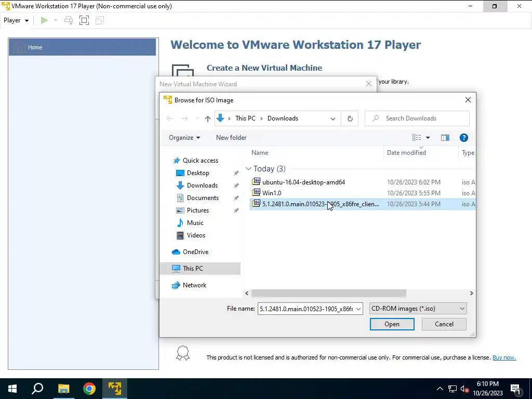Click This PC in the address breadcrumb
Screen dimensions: 532x399
pos(245,118)
